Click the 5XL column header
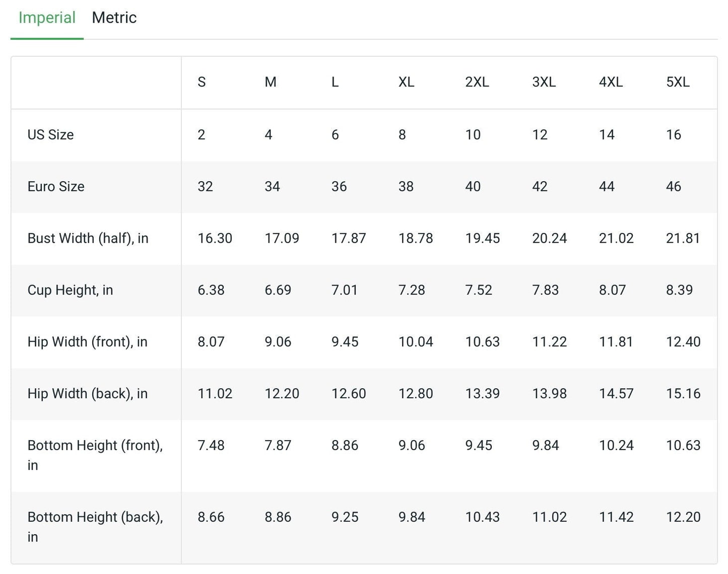Screen dimensions: 728x574 [x=678, y=82]
